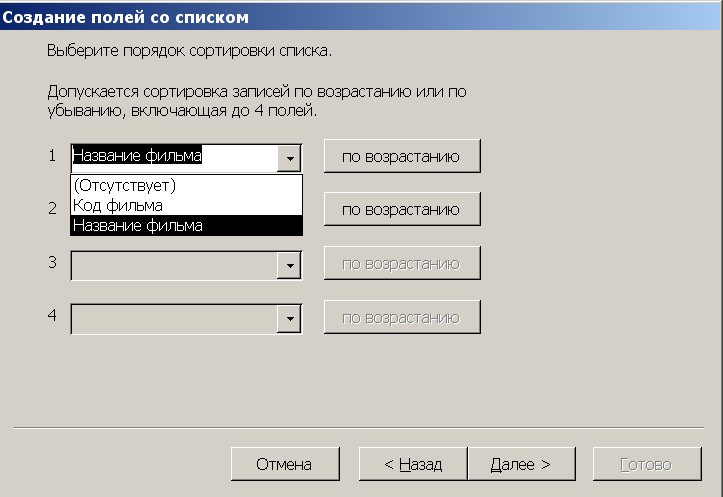Viewport: 723px width, 497px height.
Task: Click the selected text in sort field 1
Action: pyautogui.click(x=137, y=156)
